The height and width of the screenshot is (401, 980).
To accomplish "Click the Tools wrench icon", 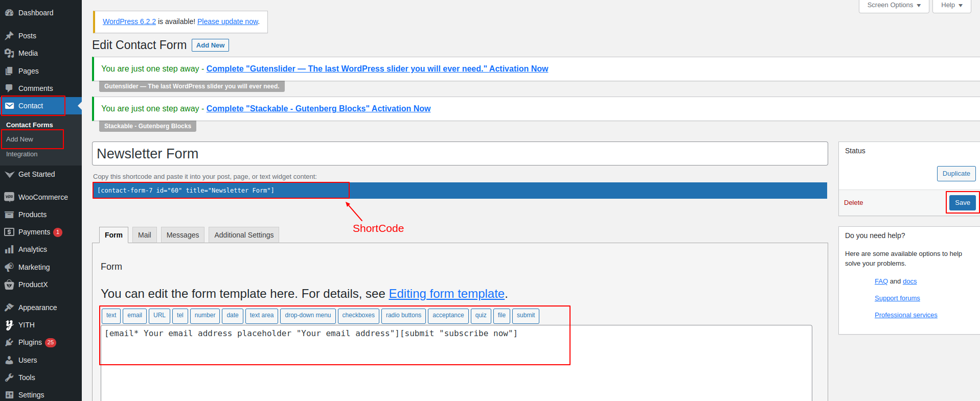I will 9,378.
